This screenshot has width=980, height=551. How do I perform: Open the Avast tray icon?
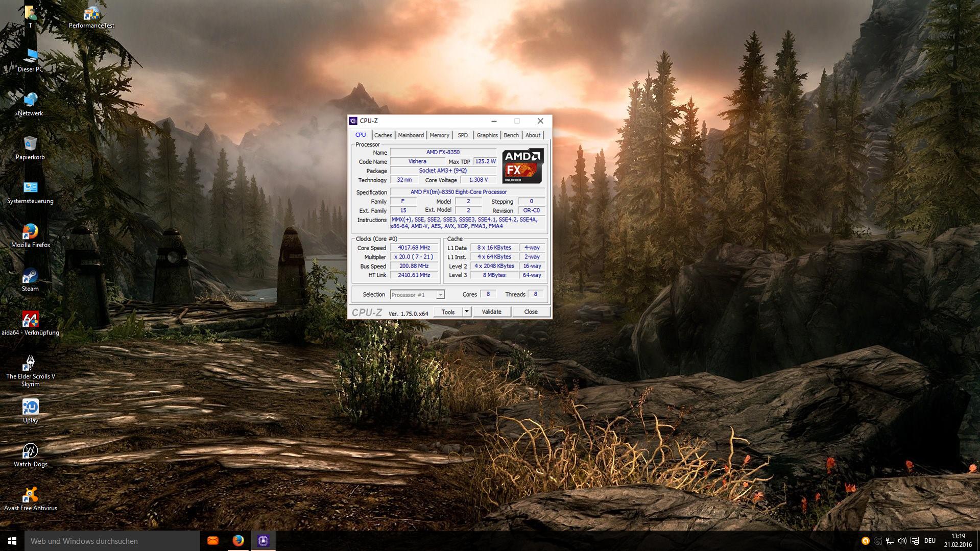pos(865,541)
